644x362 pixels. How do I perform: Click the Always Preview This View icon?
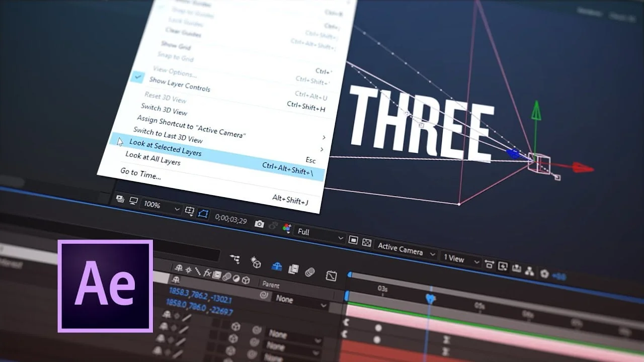(120, 199)
